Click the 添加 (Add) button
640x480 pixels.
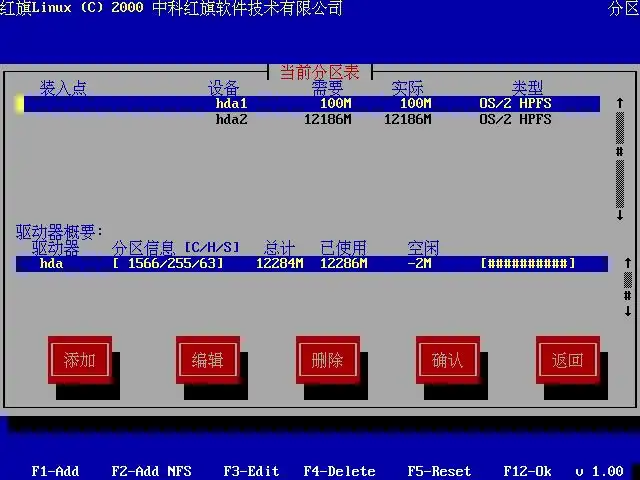point(80,360)
